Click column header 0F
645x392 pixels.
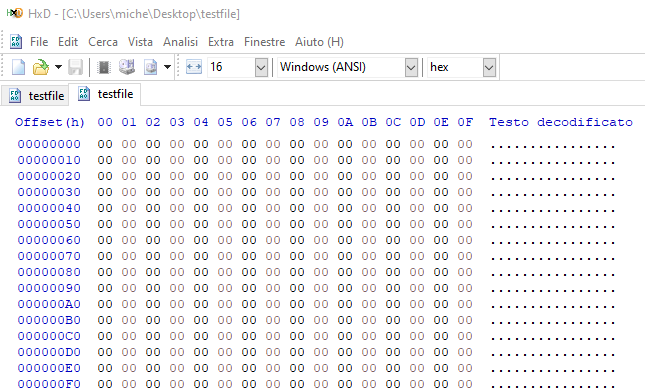click(x=465, y=122)
